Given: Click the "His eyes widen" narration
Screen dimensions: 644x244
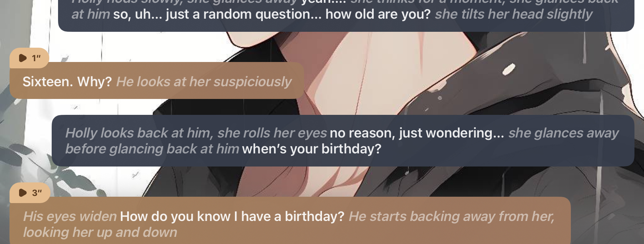Looking at the screenshot, I should tap(70, 216).
